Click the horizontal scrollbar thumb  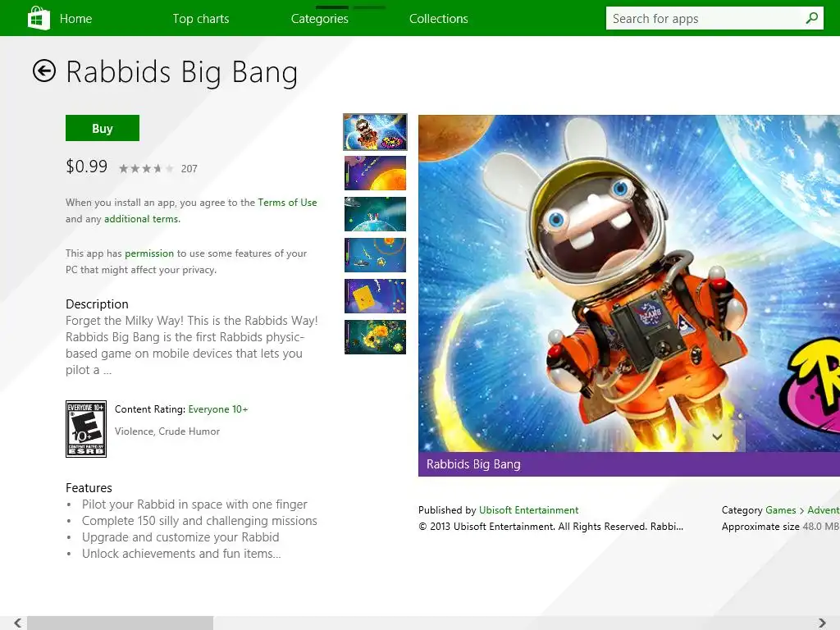click(120, 623)
